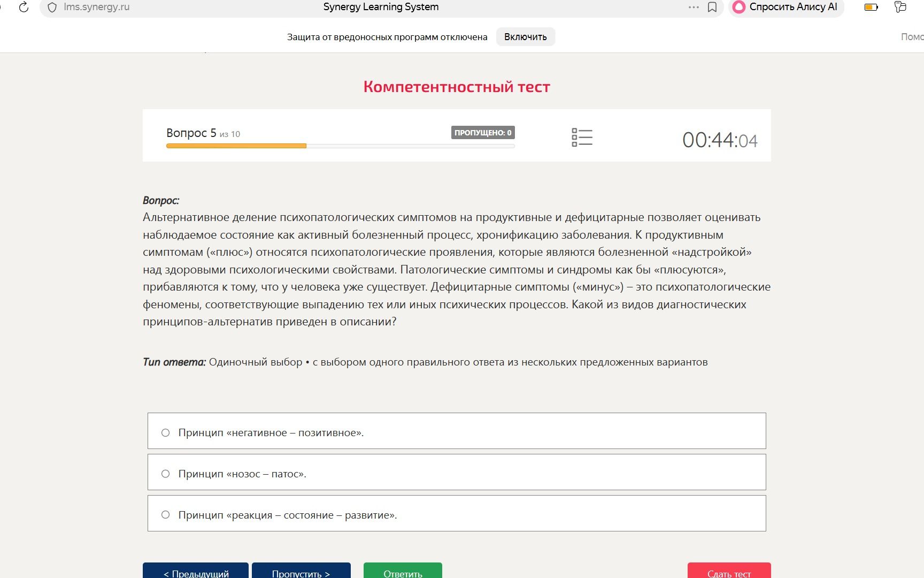This screenshot has height=578, width=924.
Task: Click the battery saver icon in browser toolbar
Action: pos(871,7)
